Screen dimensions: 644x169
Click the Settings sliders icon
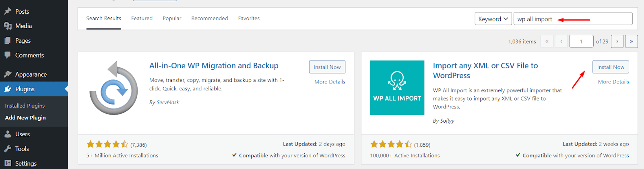click(x=8, y=163)
